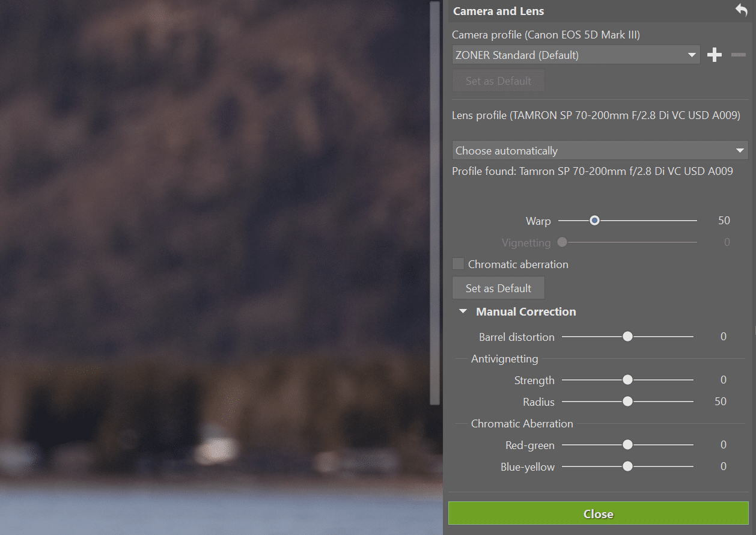Image resolution: width=756 pixels, height=535 pixels.
Task: Reset Camera and Lens settings with the arrow icon
Action: coord(740,10)
